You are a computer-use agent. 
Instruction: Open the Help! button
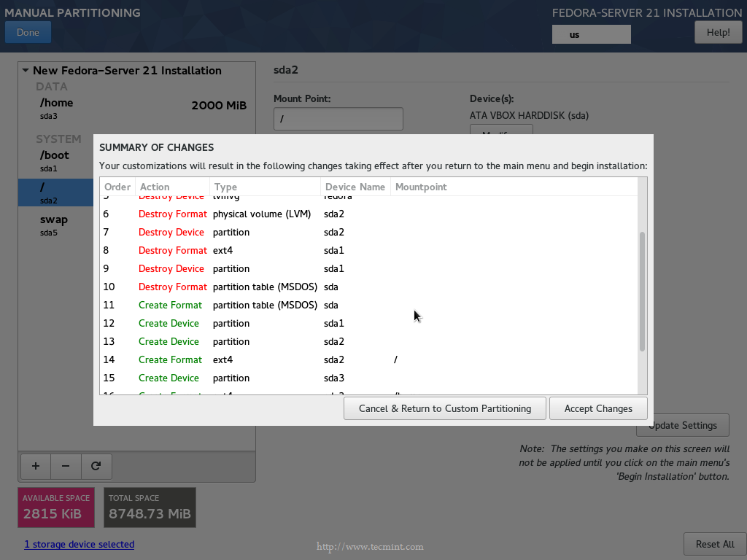tap(718, 32)
